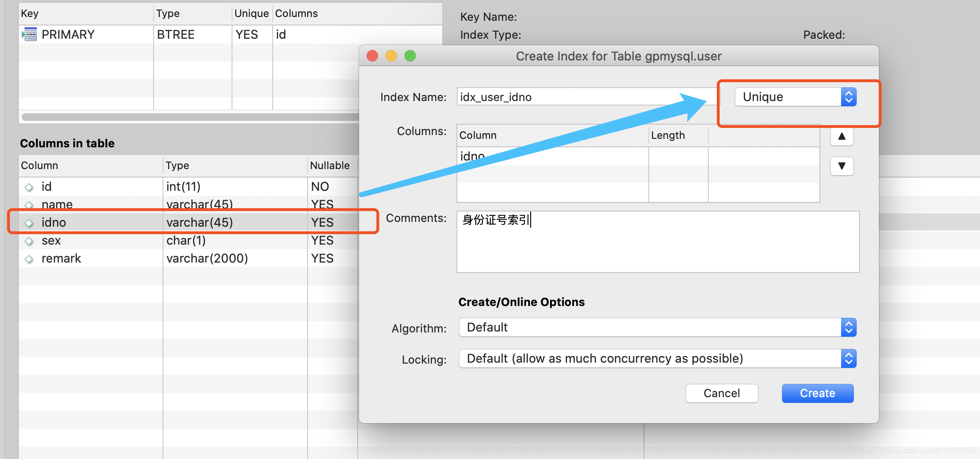The width and height of the screenshot is (980, 459).
Task: Select the idno column row
Action: click(x=188, y=222)
